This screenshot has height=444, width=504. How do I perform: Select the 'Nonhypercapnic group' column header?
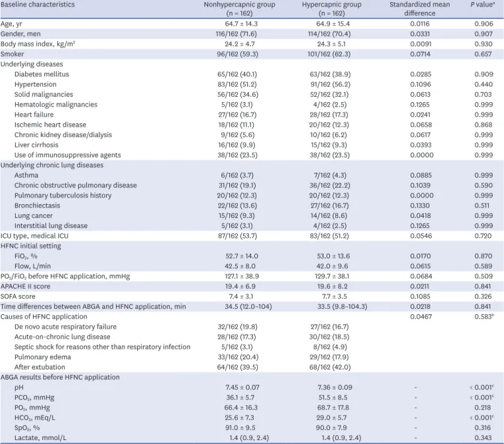click(239, 9)
